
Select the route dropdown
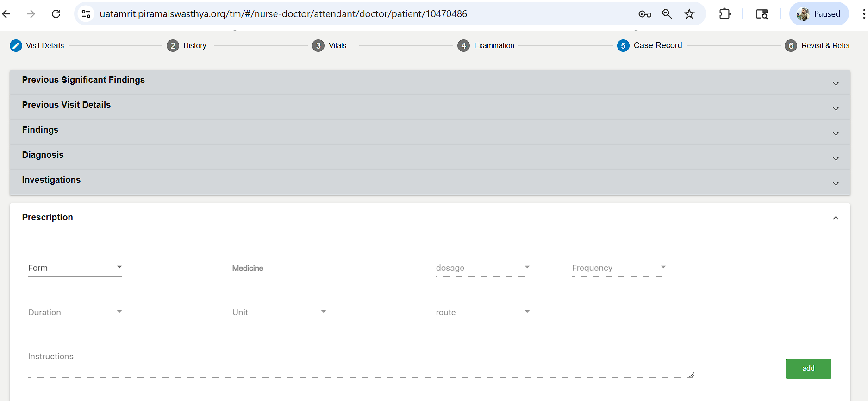tap(482, 312)
